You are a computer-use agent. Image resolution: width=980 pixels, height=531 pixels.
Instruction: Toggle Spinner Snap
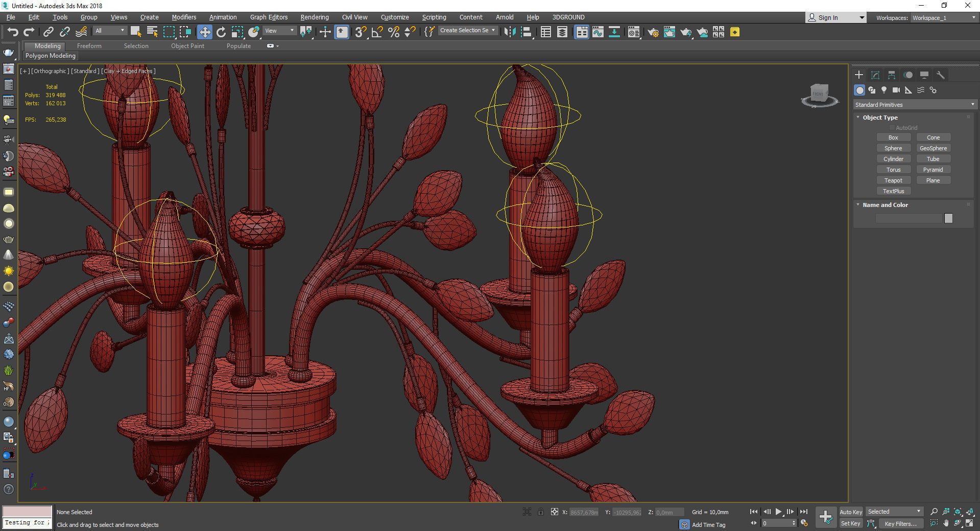410,32
